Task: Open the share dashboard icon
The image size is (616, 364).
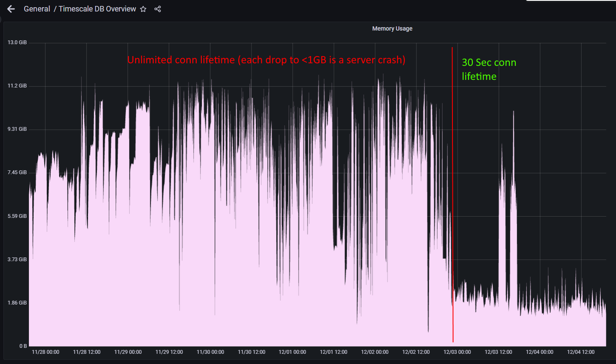Action: (158, 9)
